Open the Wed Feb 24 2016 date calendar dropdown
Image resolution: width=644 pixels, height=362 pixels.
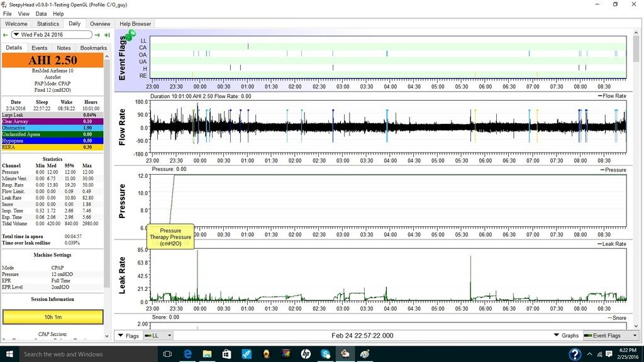[52, 35]
